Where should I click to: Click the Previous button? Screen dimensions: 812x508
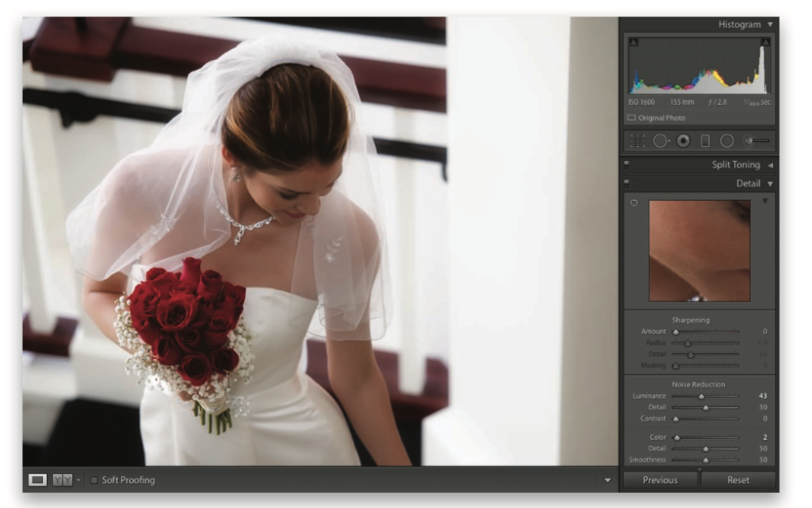(660, 480)
